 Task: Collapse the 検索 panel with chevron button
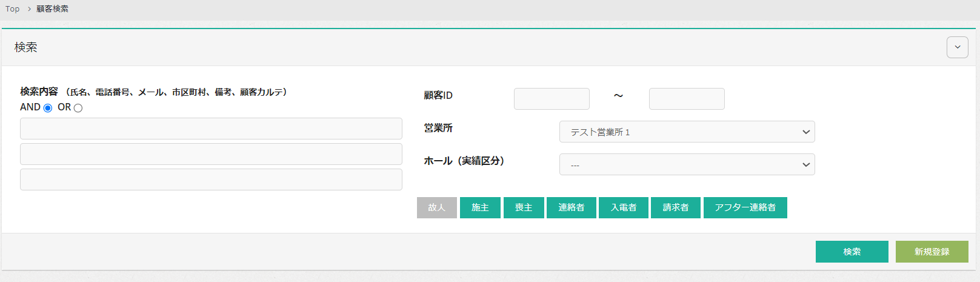[957, 47]
